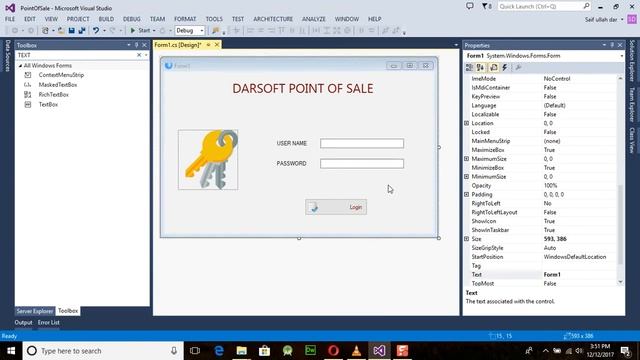Click the Undo arrow icon
This screenshot has width=640, height=360.
96,31
